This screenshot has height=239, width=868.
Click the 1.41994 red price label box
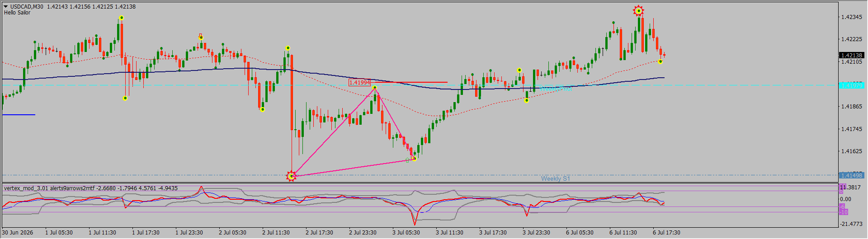point(360,83)
